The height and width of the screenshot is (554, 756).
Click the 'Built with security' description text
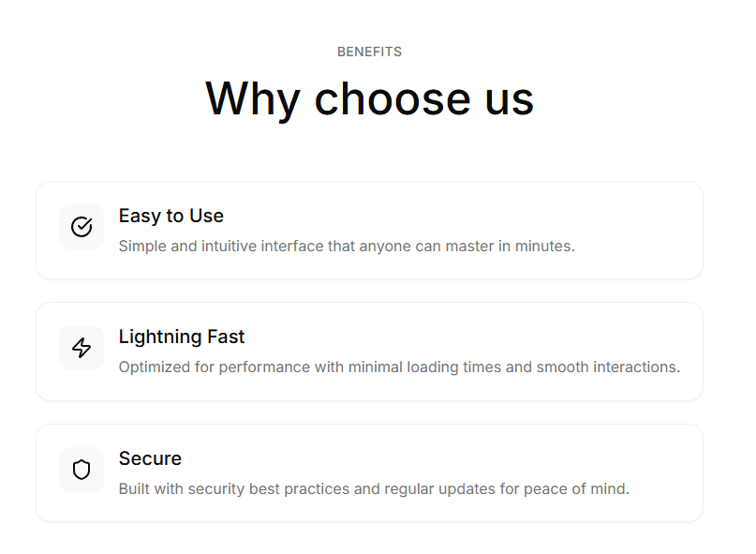pyautogui.click(x=374, y=489)
